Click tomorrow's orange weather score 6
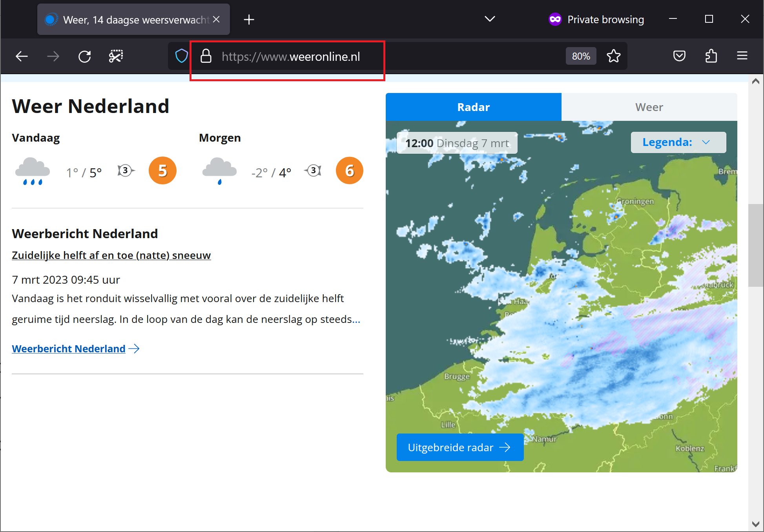The width and height of the screenshot is (764, 532). 350,171
